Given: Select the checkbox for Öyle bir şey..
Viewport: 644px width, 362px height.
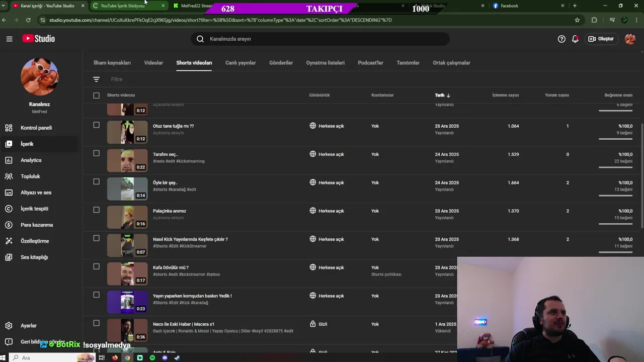Looking at the screenshot, I should pos(96,182).
